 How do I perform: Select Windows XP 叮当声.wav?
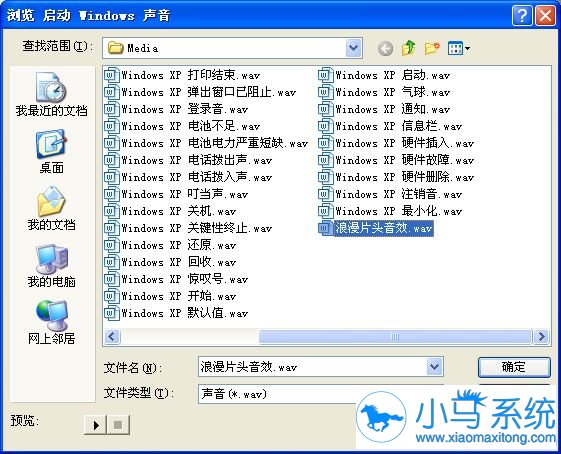(x=176, y=194)
